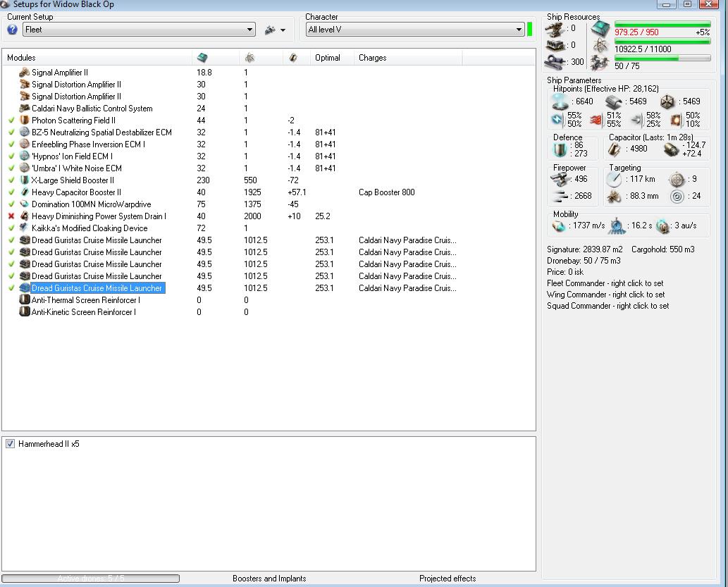The image size is (728, 587).
Task: Toggle the Heavy Diminishing Power System Drain status
Action: pos(11,216)
